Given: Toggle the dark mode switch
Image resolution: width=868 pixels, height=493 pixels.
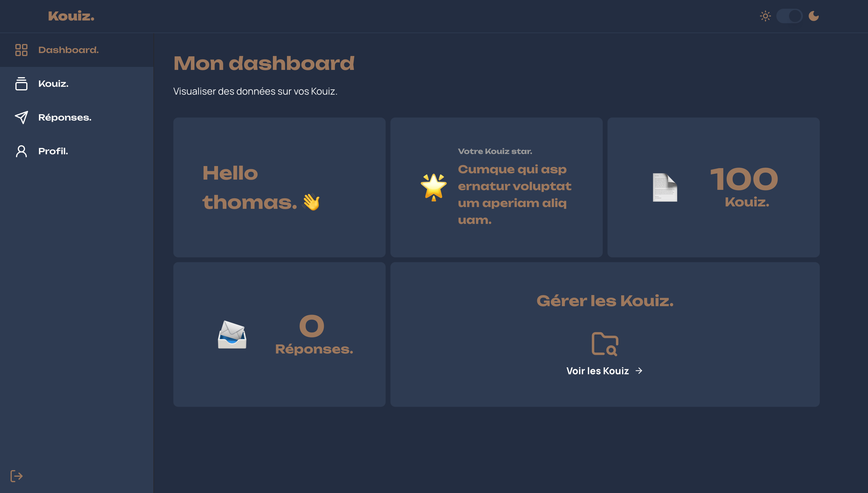Looking at the screenshot, I should pyautogui.click(x=789, y=16).
